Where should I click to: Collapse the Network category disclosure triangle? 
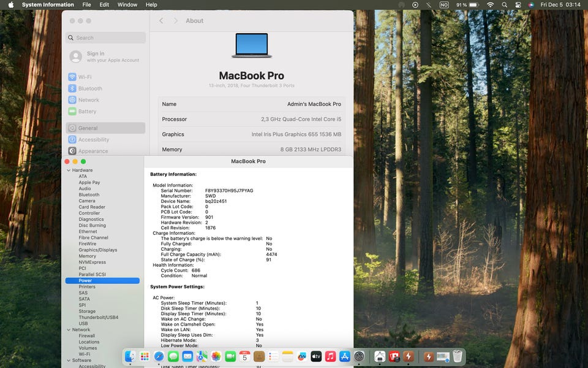[x=68, y=330]
